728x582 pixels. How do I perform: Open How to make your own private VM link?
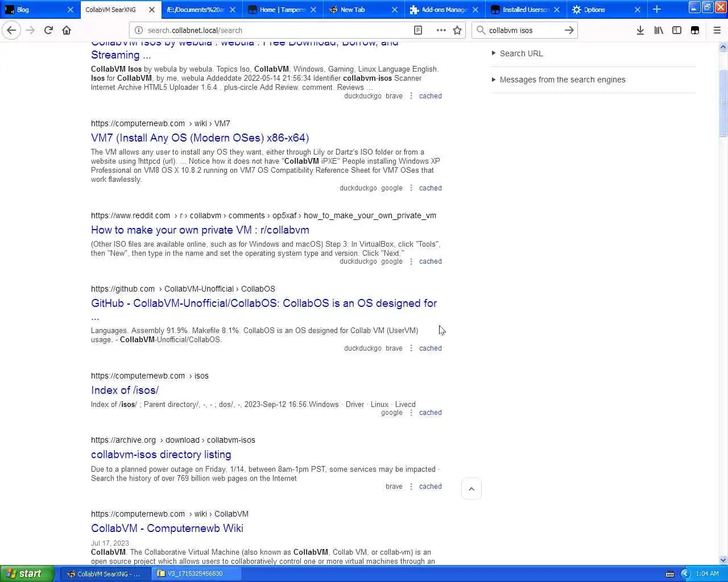coord(200,230)
